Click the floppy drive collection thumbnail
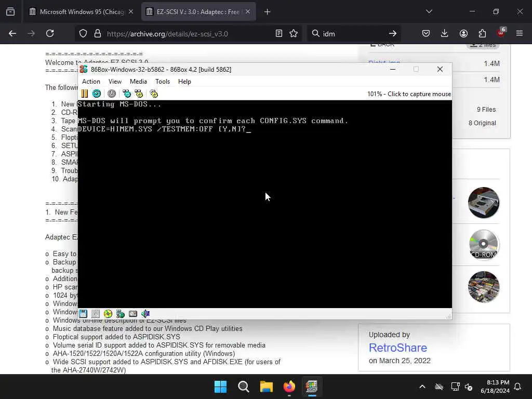532x399 pixels. point(484,203)
